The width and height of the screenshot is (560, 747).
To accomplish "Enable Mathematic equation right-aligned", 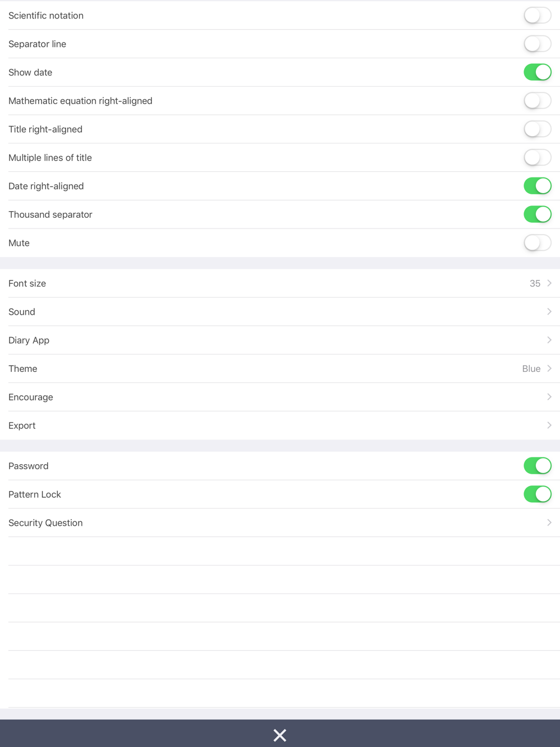I will (537, 101).
